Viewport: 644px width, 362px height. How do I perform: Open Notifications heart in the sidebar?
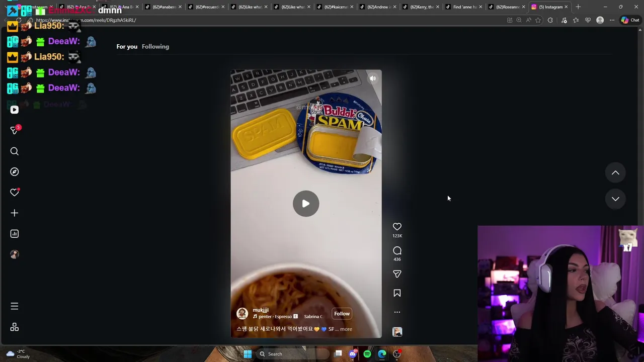pos(14,193)
